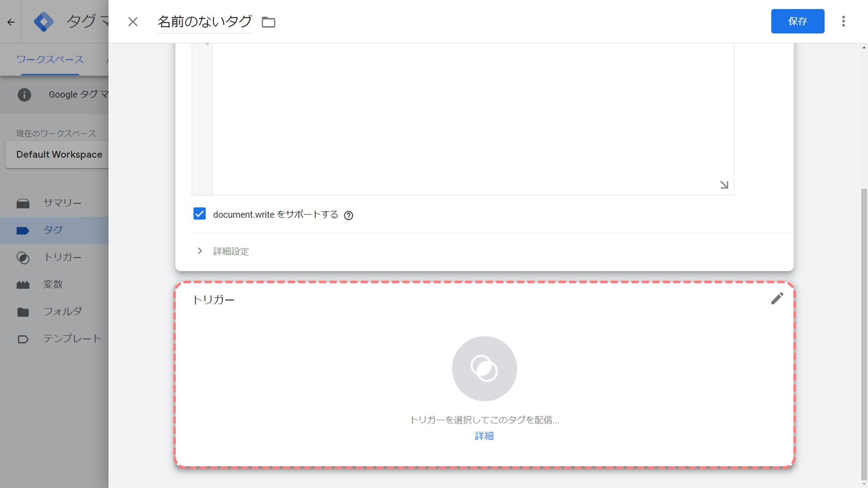Open サマリー in the sidebar
Viewport: 868px width, 488px height.
click(54, 203)
